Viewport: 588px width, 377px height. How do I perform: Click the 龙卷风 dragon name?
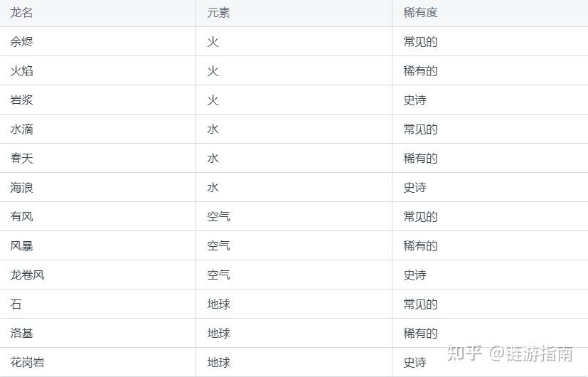[x=27, y=275]
